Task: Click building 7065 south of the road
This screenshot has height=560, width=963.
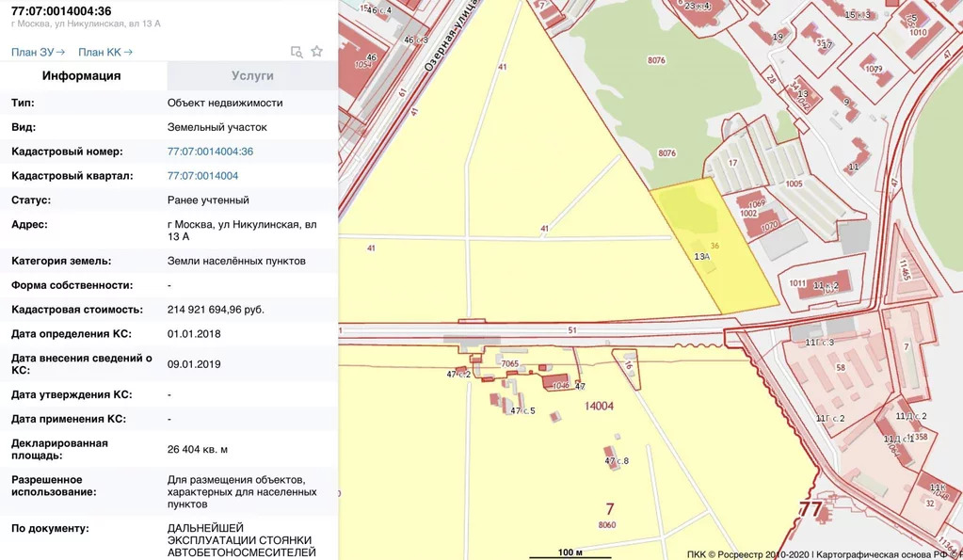Action: (x=510, y=363)
